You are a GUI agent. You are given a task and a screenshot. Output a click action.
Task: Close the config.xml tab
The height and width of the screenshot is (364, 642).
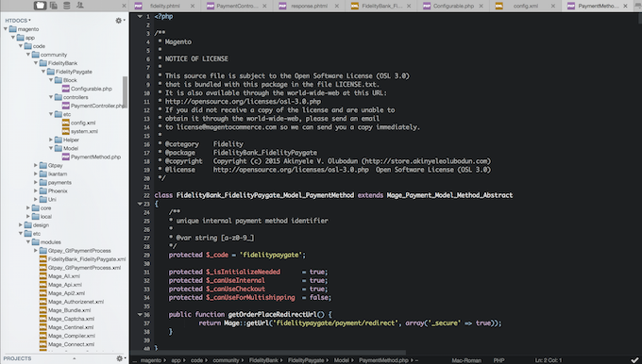(552, 6)
